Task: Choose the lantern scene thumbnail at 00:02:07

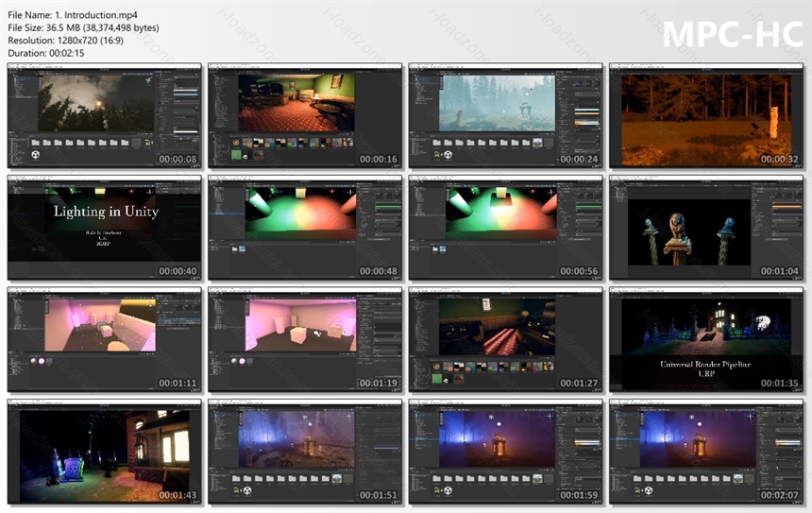Action: tap(706, 452)
